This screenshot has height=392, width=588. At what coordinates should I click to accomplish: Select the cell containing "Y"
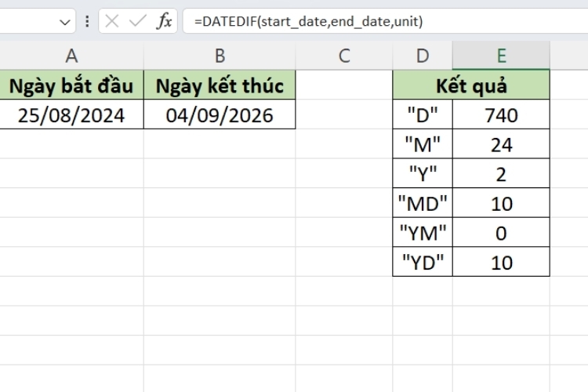tap(423, 173)
